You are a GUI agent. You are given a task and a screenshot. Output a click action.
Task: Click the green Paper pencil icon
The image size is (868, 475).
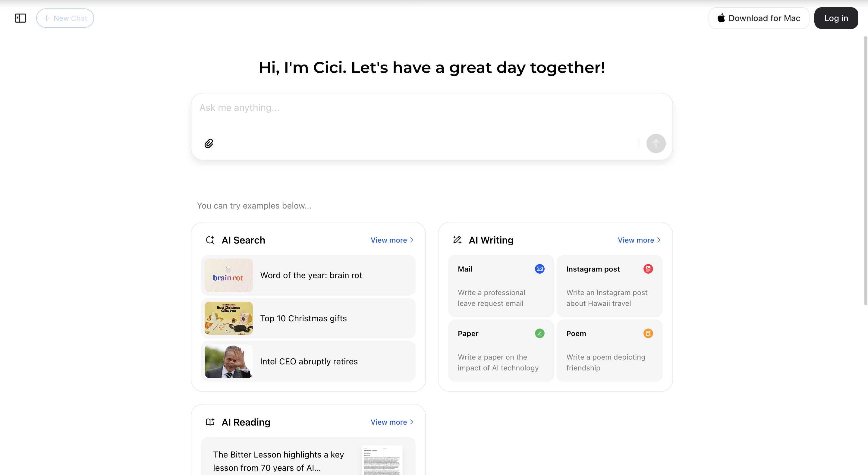click(x=539, y=333)
